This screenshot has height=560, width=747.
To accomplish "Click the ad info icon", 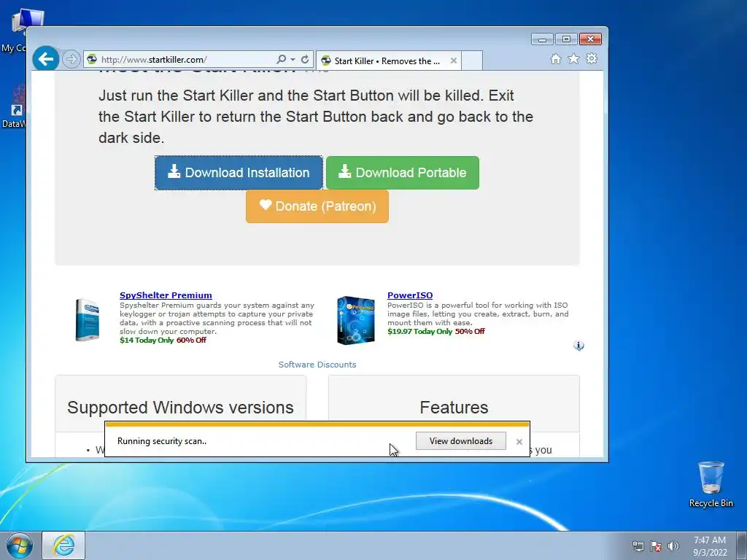I will click(x=578, y=346).
